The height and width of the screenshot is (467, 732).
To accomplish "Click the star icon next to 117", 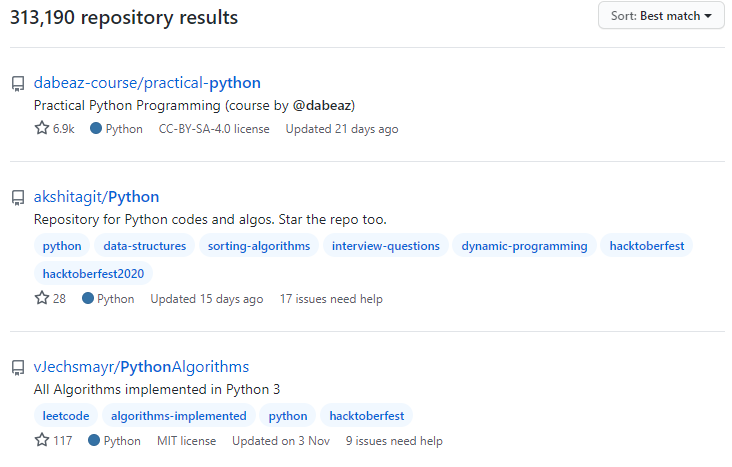I will click(x=42, y=440).
